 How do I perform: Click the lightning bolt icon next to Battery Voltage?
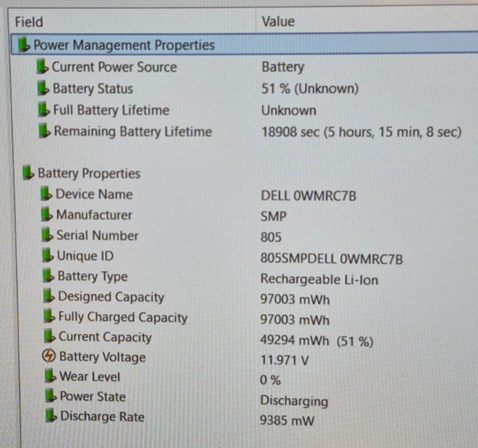pos(49,356)
